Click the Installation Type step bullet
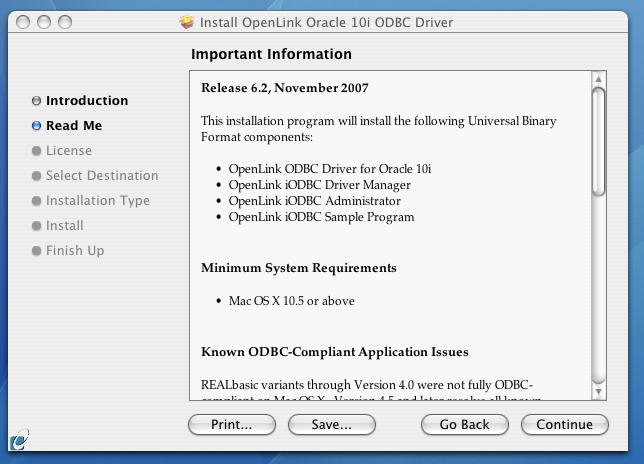 (37, 201)
